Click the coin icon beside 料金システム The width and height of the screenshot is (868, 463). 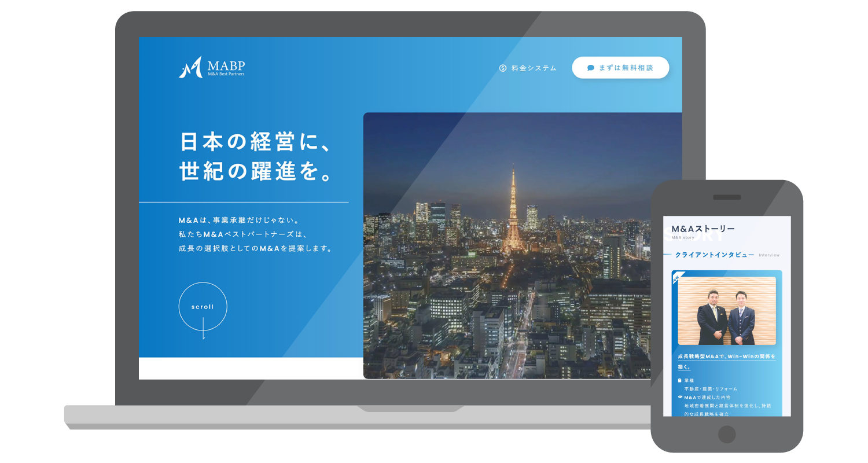point(503,68)
